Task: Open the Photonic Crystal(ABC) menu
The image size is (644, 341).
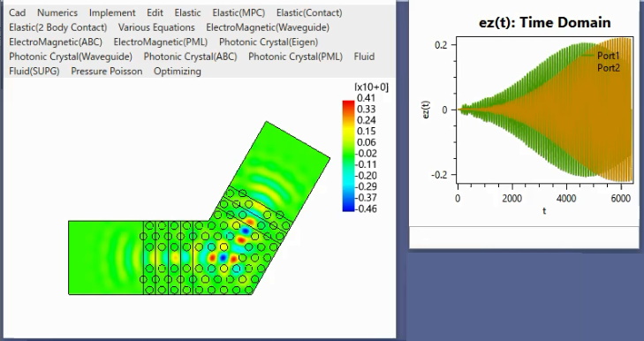Action: point(190,57)
